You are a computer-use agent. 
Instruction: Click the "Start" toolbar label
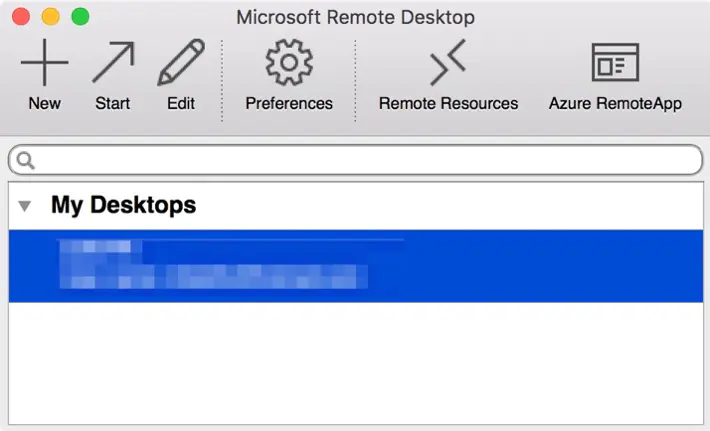coord(113,103)
